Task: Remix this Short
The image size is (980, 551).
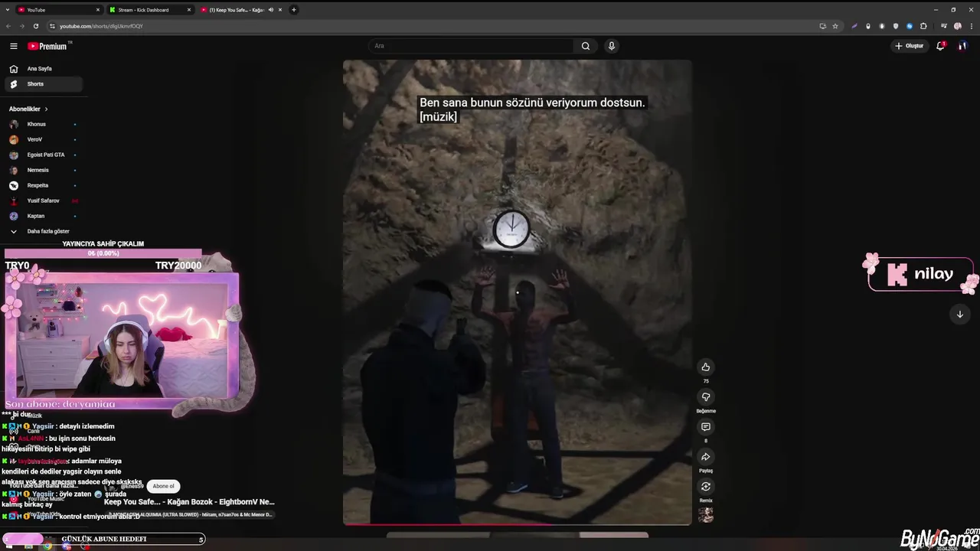Action: point(706,487)
